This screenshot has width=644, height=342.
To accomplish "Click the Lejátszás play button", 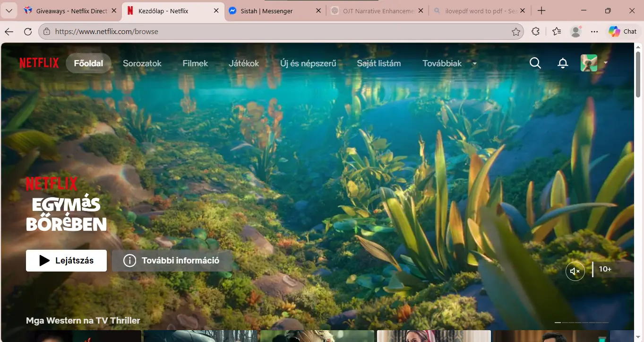I will click(x=66, y=261).
